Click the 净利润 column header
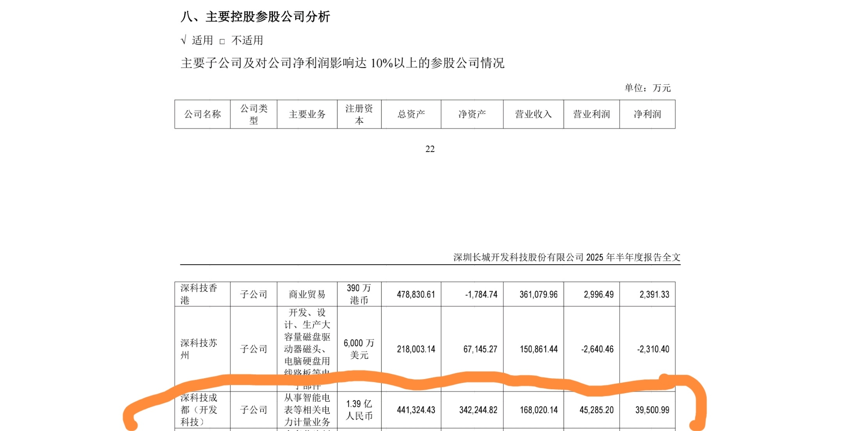 (647, 114)
